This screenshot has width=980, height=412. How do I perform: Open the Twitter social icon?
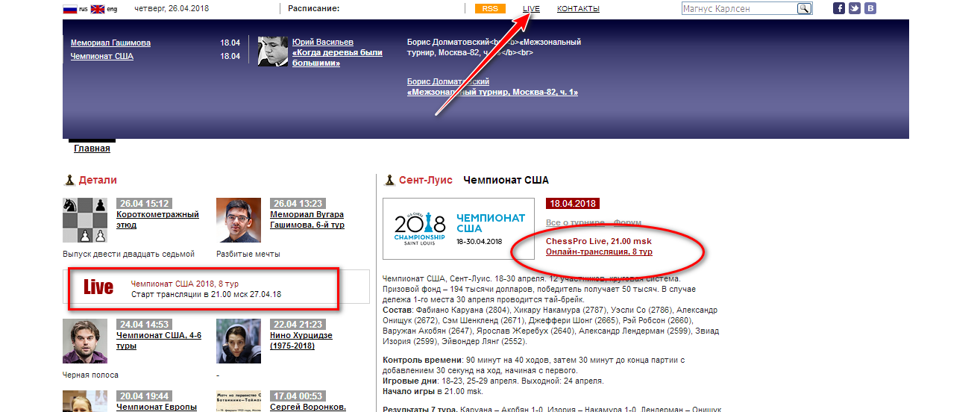[855, 9]
